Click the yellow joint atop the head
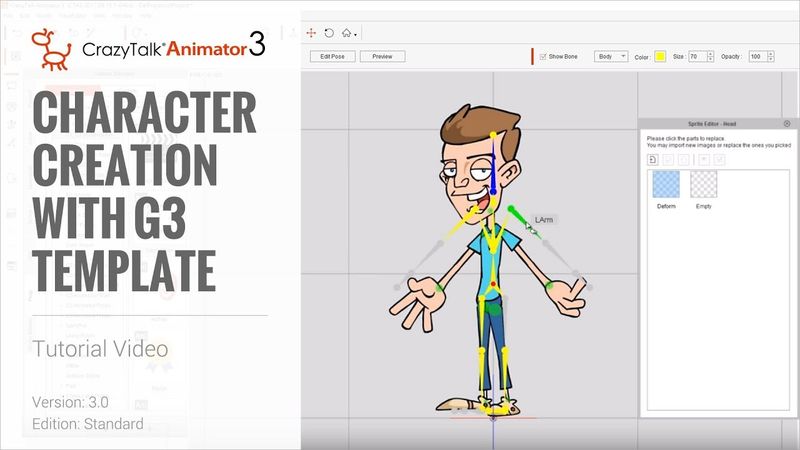This screenshot has width=800, height=450. pyautogui.click(x=493, y=135)
